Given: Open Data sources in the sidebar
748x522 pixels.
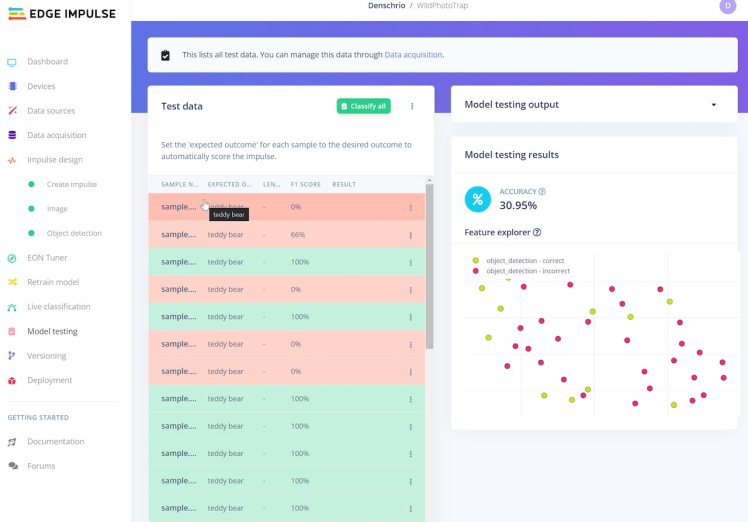Looking at the screenshot, I should (x=51, y=111).
